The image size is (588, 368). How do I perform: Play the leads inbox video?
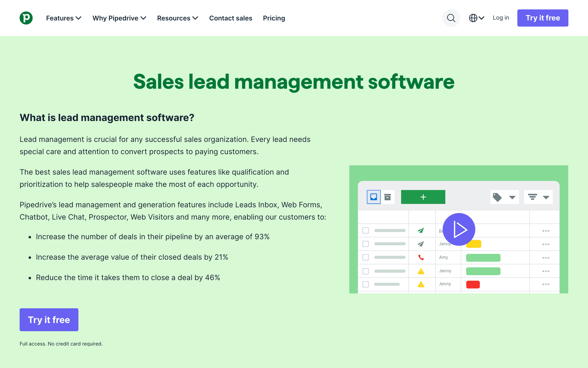click(x=459, y=229)
